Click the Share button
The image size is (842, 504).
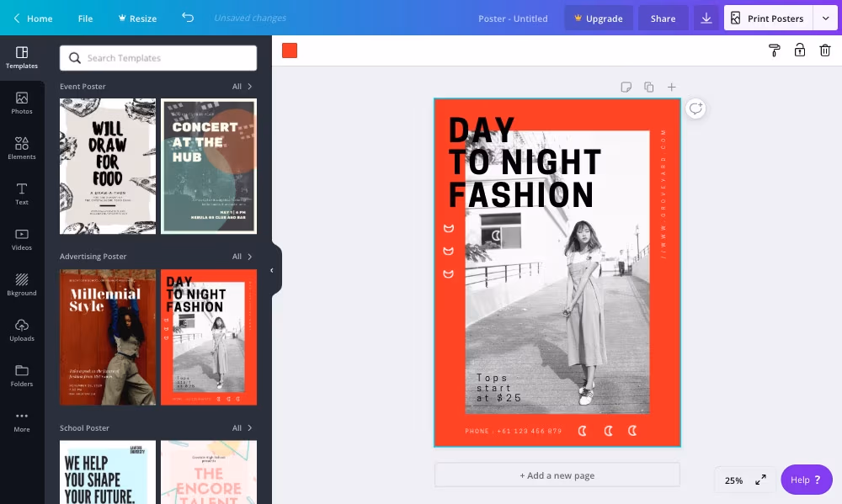[x=663, y=19]
